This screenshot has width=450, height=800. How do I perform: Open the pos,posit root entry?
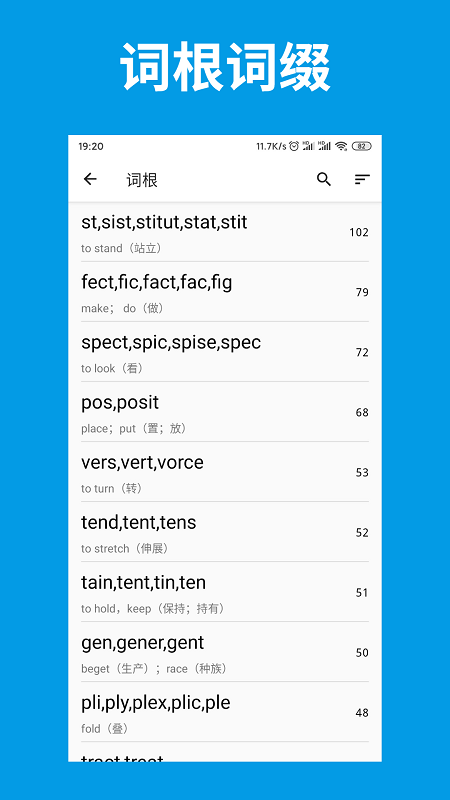[225, 412]
